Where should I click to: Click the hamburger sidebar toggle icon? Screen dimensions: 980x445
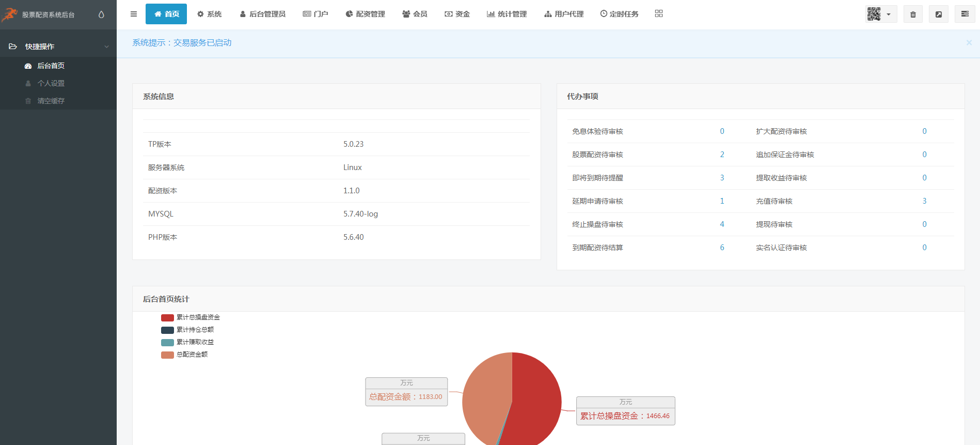point(134,14)
